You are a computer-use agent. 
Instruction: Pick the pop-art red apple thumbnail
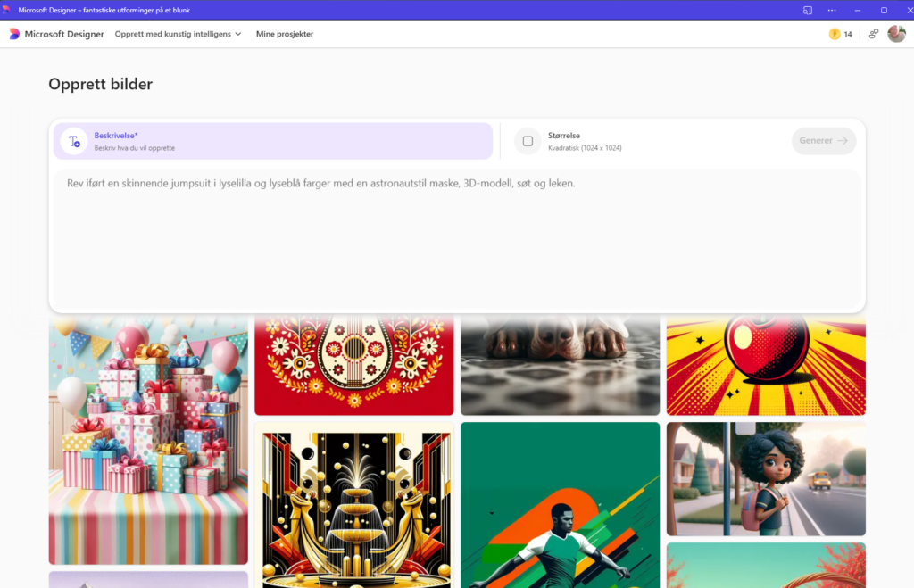[x=766, y=366]
